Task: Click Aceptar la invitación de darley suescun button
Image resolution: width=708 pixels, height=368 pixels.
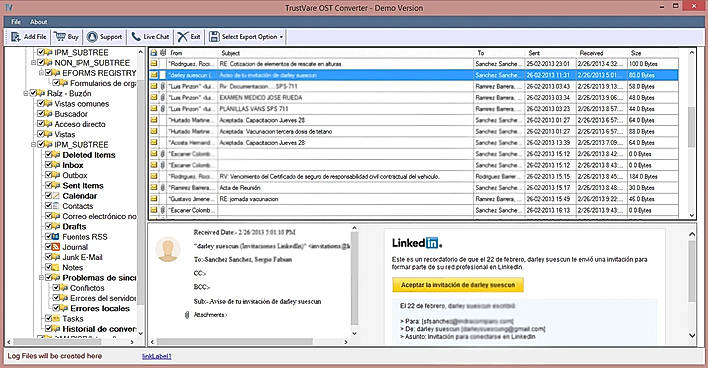Action: coord(458,285)
